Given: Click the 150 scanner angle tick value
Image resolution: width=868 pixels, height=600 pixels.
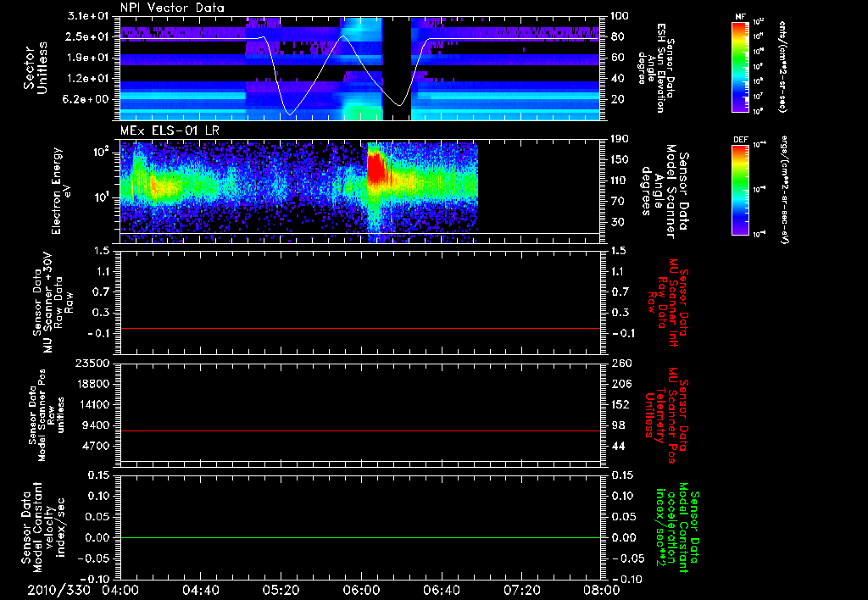Looking at the screenshot, I should click(x=620, y=160).
